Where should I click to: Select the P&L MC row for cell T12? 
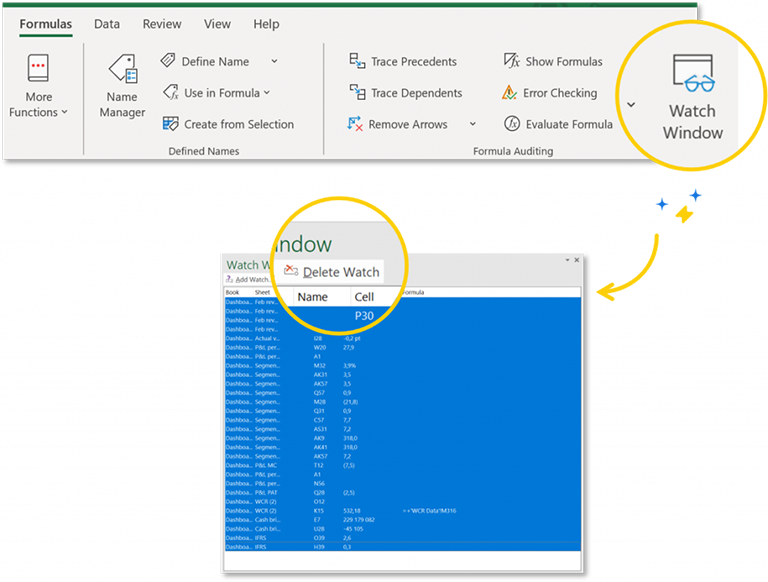(403, 465)
